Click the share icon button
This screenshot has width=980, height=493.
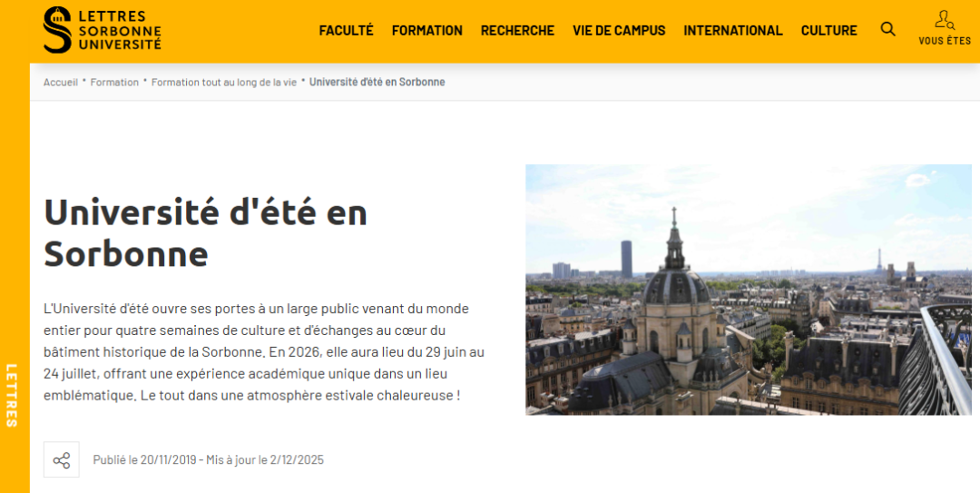[62, 459]
